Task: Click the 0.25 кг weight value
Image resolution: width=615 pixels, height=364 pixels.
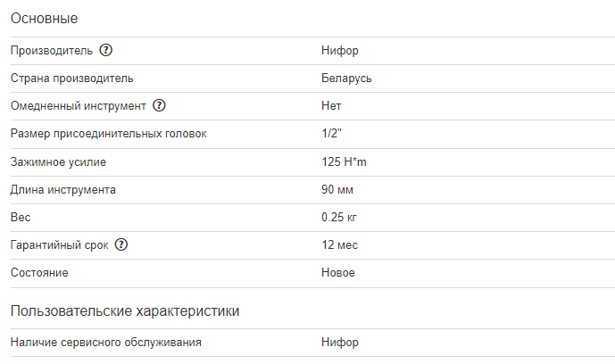Action: coord(339,217)
